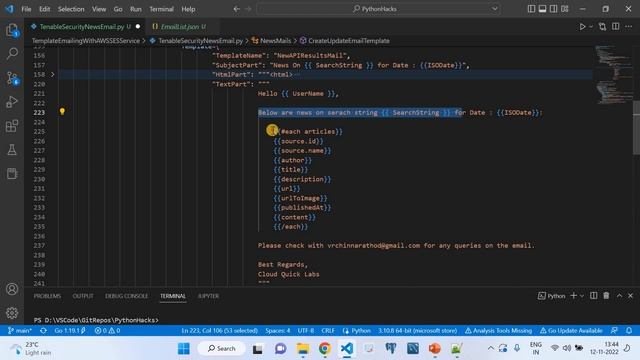Click Ln 223, Col 106 cursor position
640x360 pixels.
pyautogui.click(x=220, y=331)
